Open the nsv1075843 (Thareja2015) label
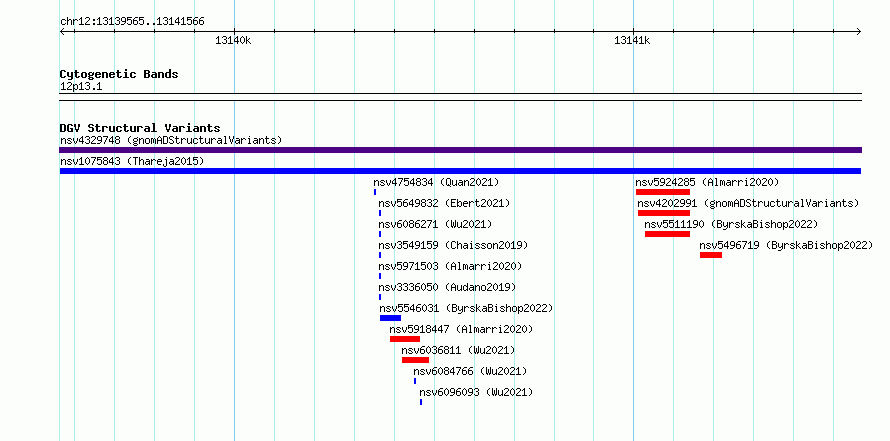Screen dimensions: 890x441 pos(132,161)
